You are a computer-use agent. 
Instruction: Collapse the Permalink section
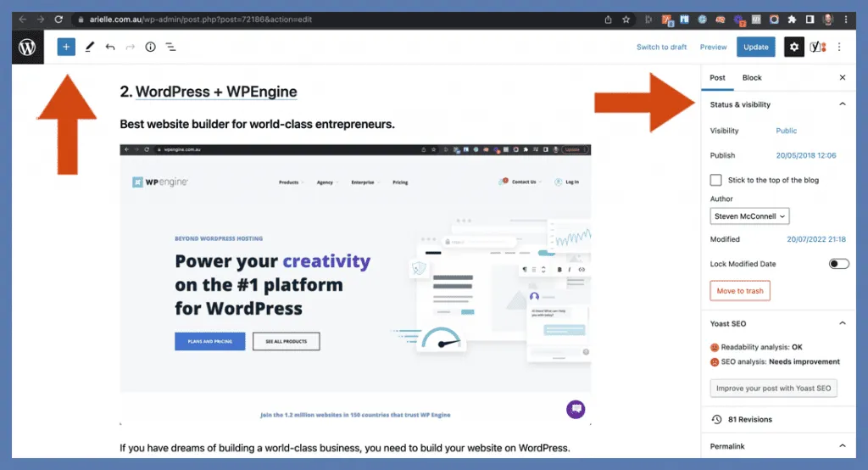[843, 445]
